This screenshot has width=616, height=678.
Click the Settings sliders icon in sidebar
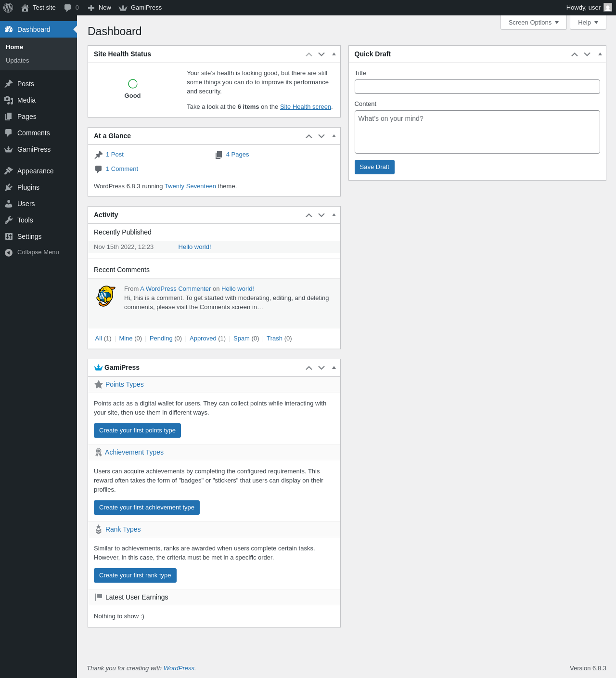tap(9, 236)
